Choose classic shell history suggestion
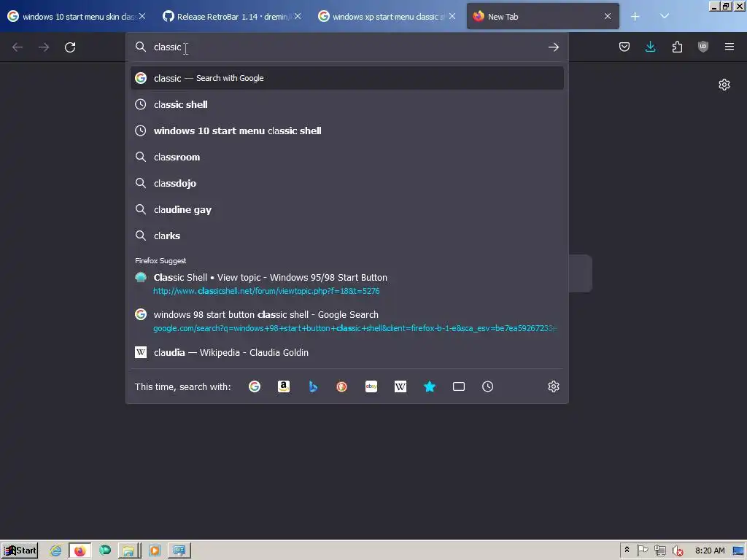Image resolution: width=747 pixels, height=560 pixels. pyautogui.click(x=347, y=104)
